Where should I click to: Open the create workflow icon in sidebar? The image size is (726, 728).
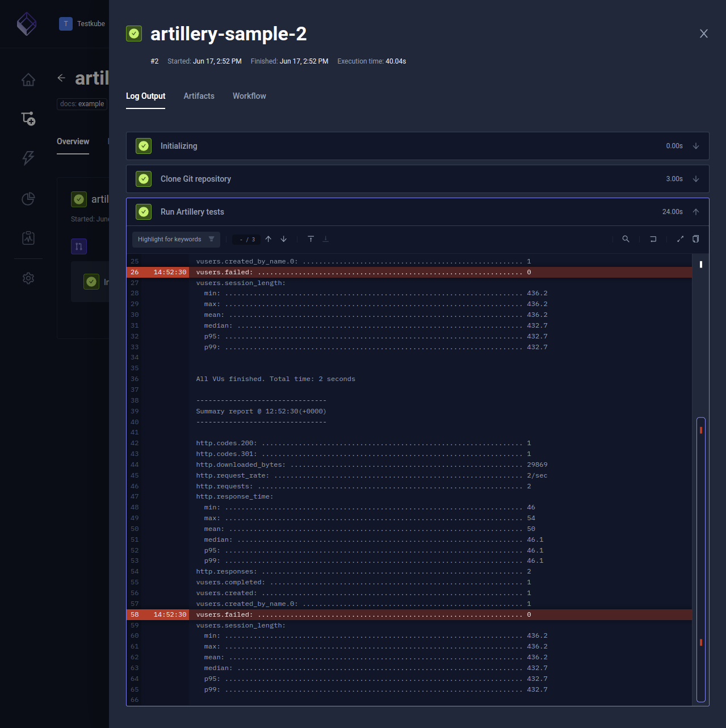pyautogui.click(x=28, y=118)
